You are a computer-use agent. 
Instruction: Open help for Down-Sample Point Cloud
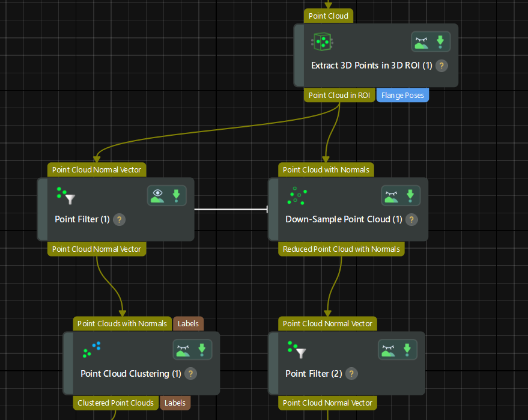click(x=411, y=219)
